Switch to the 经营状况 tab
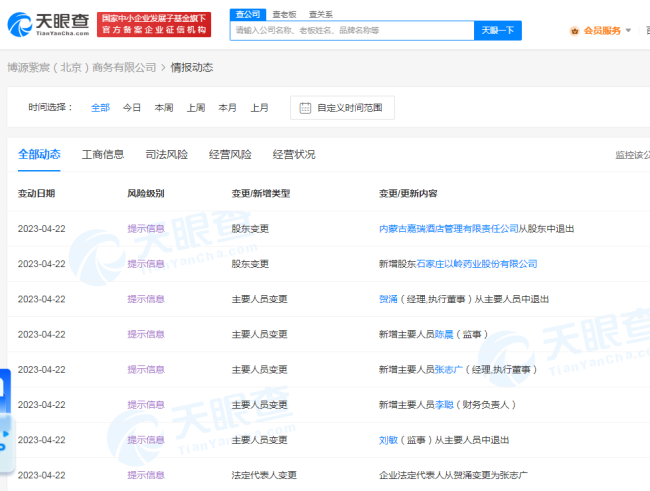650x491 pixels. tap(294, 155)
